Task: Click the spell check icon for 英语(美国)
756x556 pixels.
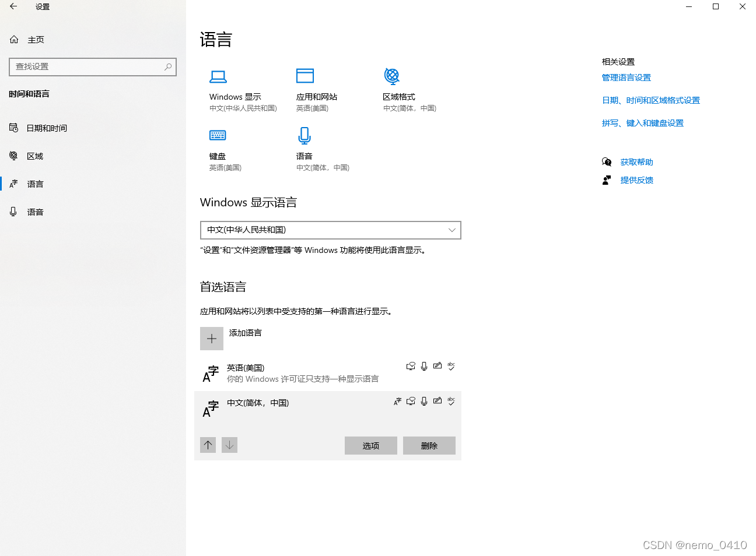Action: (451, 366)
